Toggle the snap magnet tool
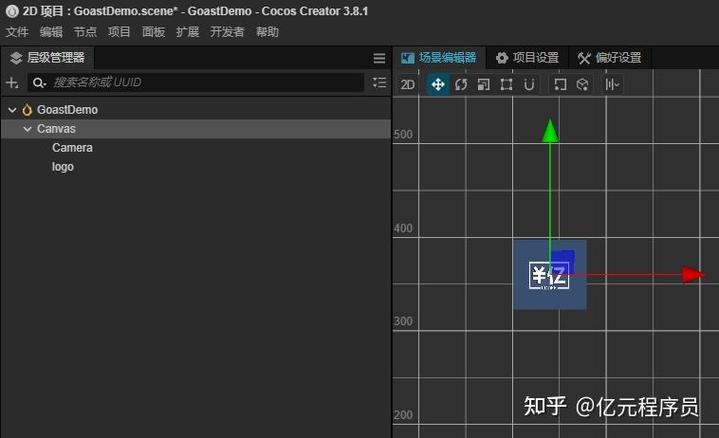This screenshot has width=719, height=438. coord(529,84)
